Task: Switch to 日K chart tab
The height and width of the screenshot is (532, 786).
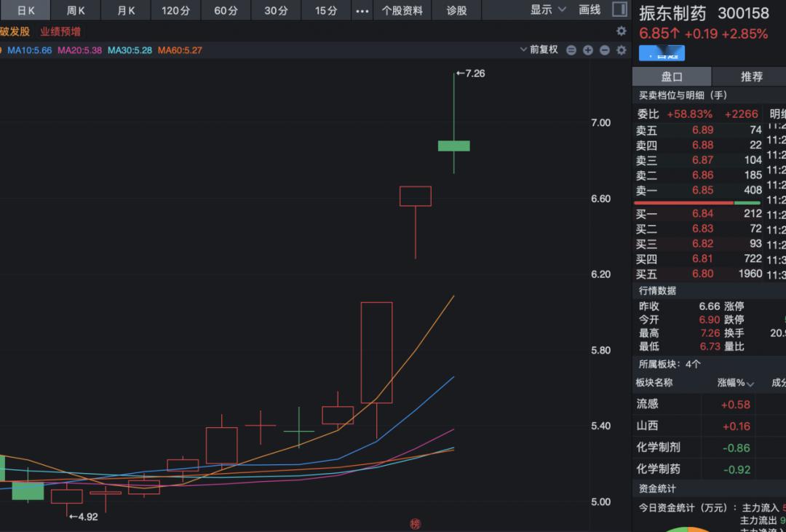Action: click(25, 10)
